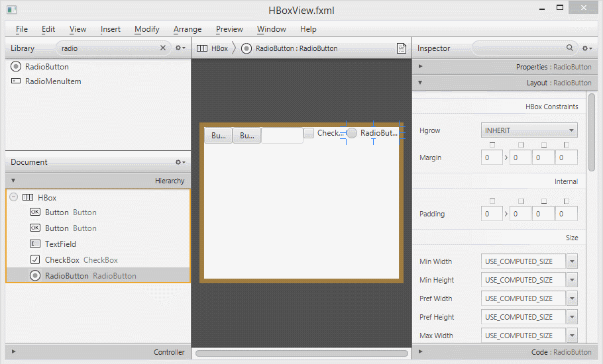Click the Scene Builder app icon in the title bar

(11, 10)
